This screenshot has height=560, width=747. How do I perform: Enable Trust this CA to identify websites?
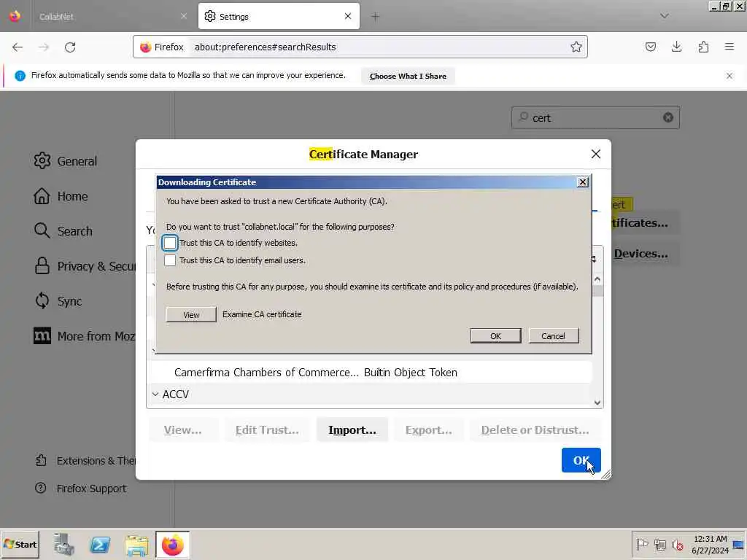coord(170,243)
